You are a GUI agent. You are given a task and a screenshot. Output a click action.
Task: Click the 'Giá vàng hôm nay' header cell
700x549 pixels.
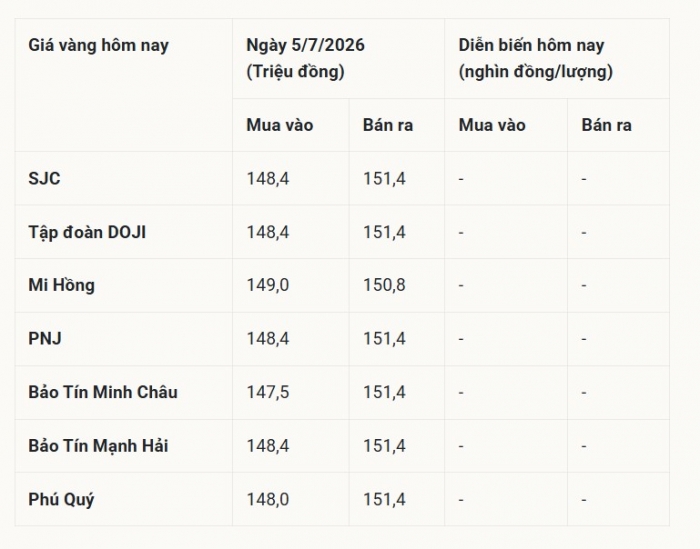tap(99, 45)
